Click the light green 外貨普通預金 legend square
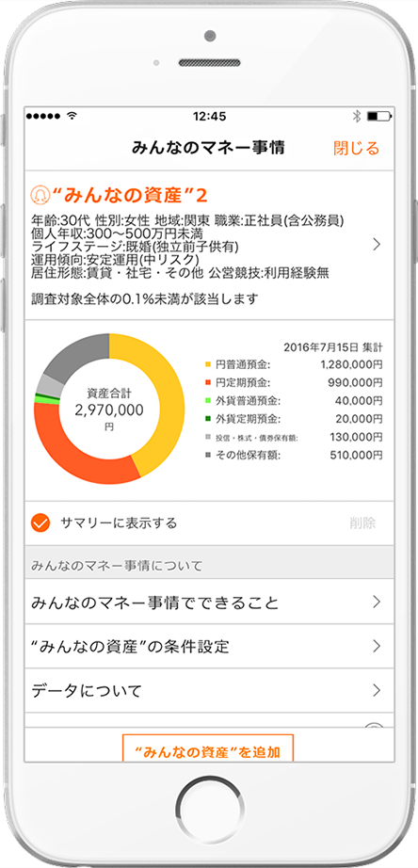The width and height of the screenshot is (418, 868). tap(208, 401)
